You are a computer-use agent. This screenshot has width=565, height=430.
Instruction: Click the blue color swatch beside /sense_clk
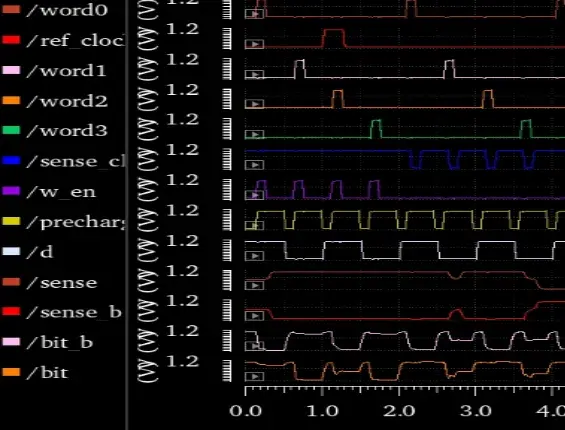click(11, 160)
